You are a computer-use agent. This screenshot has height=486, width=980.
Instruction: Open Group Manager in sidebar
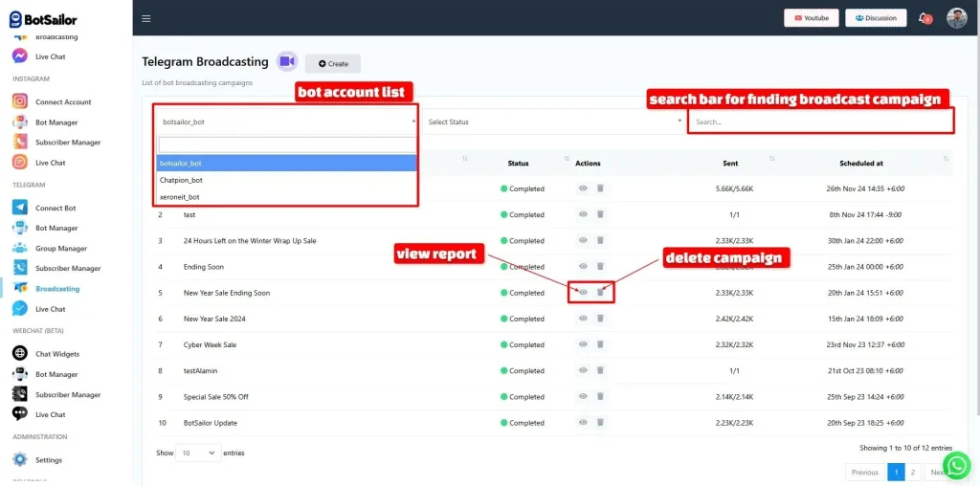[60, 248]
